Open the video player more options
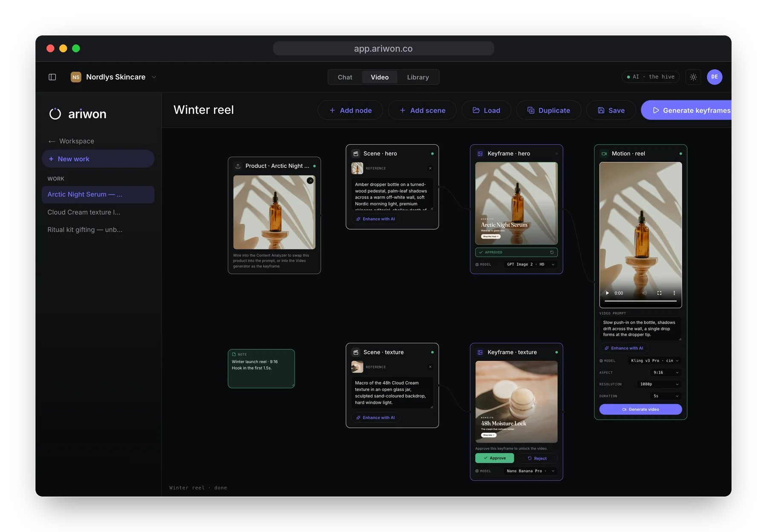767x532 pixels. click(674, 293)
